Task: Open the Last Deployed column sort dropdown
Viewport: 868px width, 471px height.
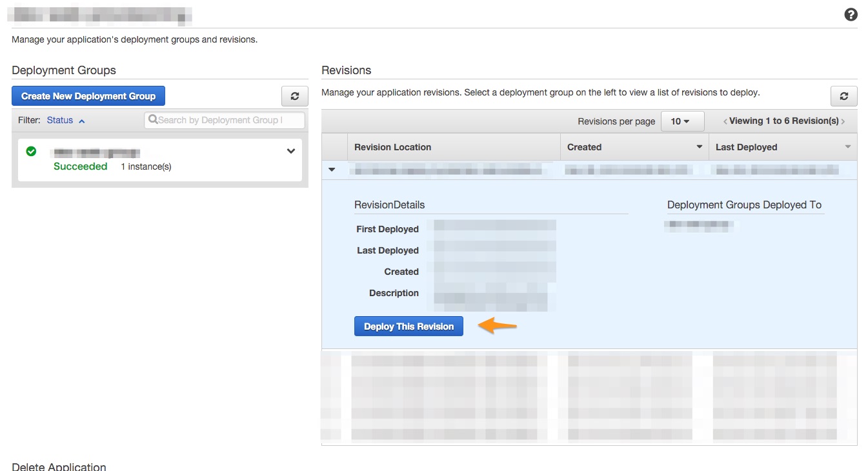Action: [848, 146]
